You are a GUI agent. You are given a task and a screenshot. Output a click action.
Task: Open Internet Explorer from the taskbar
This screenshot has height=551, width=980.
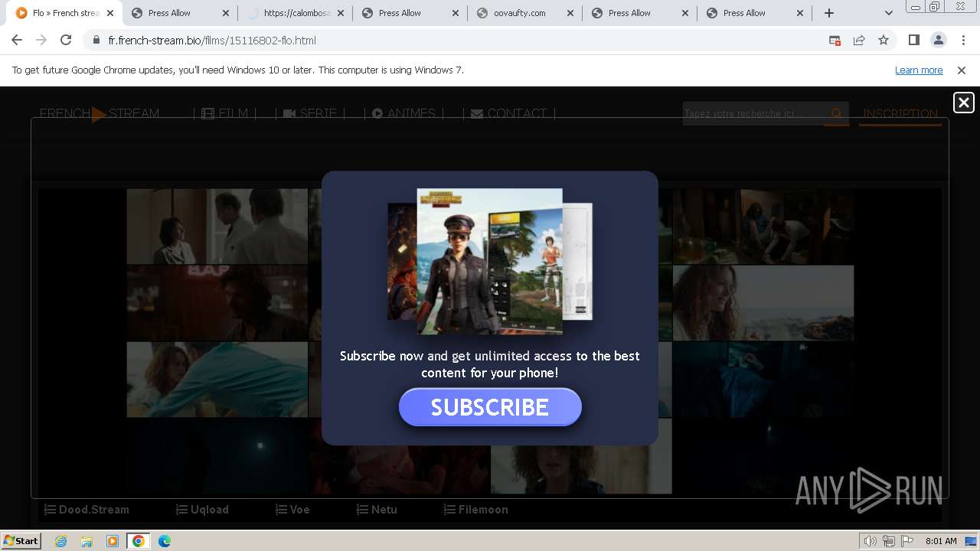pyautogui.click(x=60, y=540)
